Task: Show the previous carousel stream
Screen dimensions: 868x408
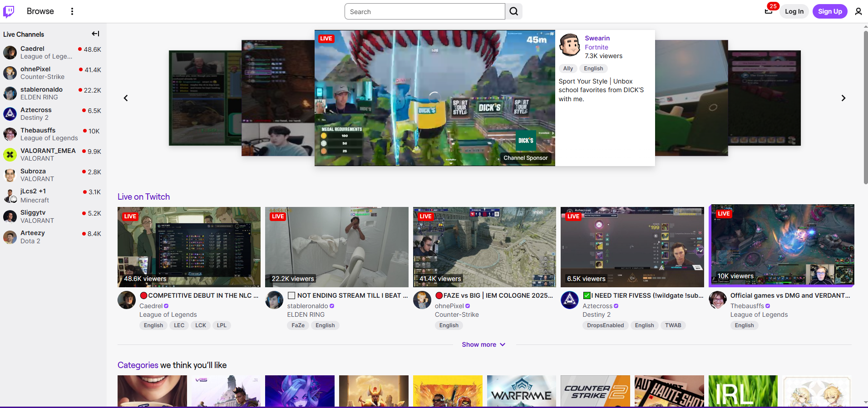Action: (126, 98)
